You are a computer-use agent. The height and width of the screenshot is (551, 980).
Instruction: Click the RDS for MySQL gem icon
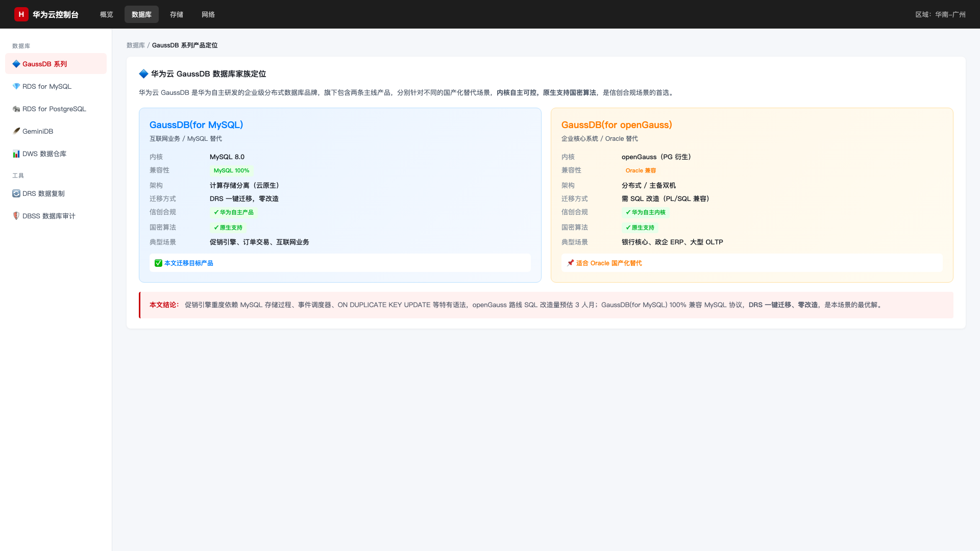16,86
